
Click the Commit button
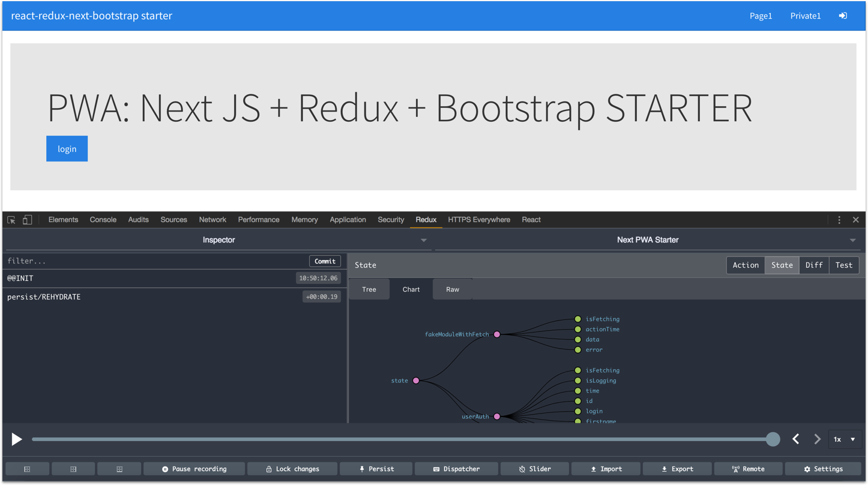pyautogui.click(x=325, y=261)
